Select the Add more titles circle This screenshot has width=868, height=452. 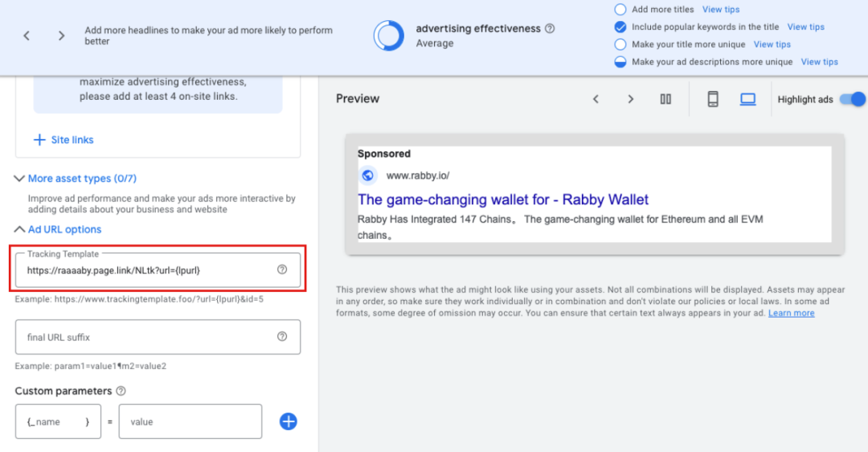point(620,10)
